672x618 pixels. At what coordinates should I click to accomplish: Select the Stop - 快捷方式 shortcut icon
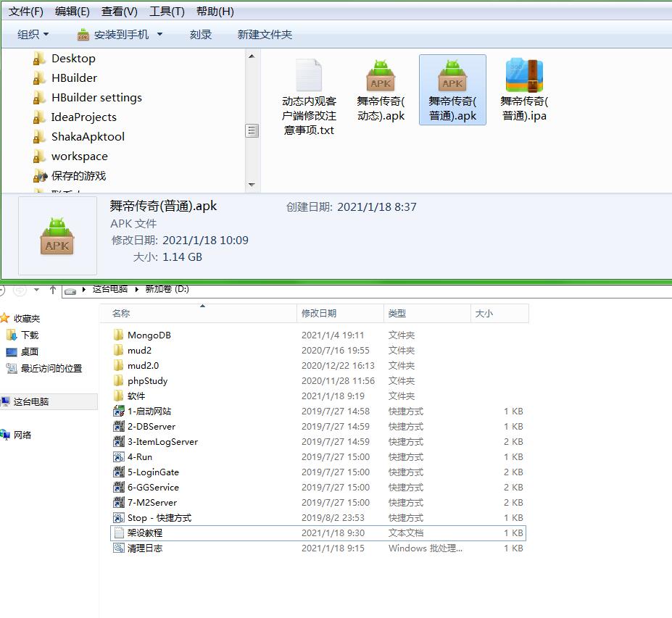(119, 518)
